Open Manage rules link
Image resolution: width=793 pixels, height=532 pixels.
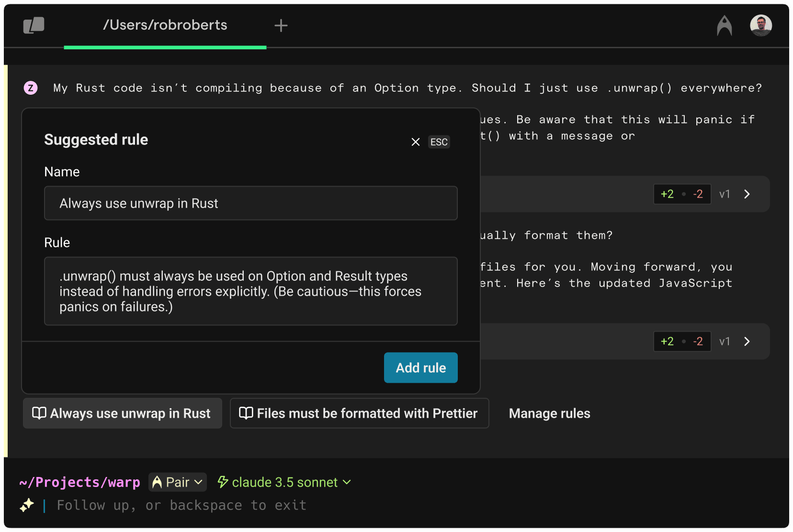pyautogui.click(x=549, y=413)
